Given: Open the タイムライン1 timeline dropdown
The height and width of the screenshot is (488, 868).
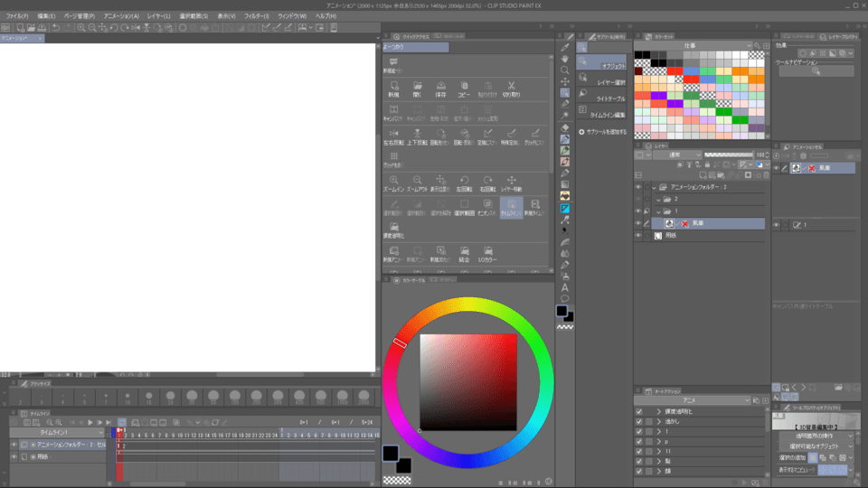Looking at the screenshot, I should click(x=57, y=432).
